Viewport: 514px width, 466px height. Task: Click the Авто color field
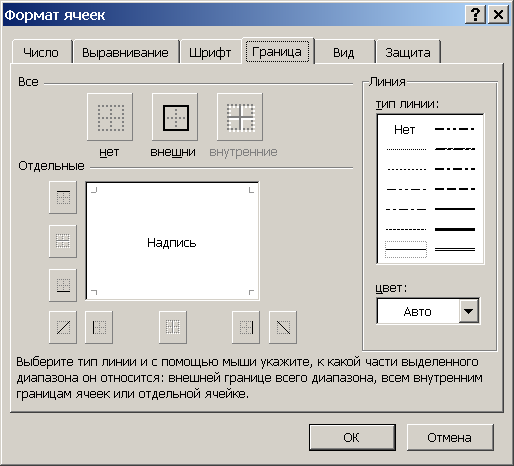coord(418,311)
